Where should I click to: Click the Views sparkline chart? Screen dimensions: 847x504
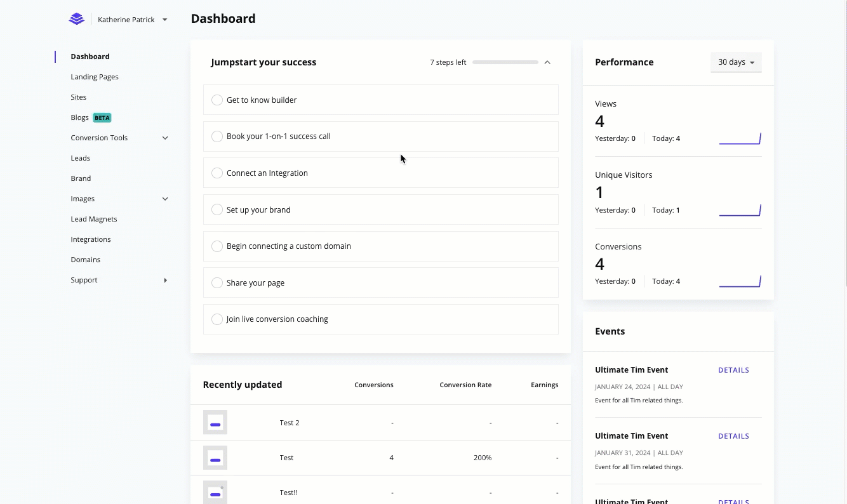point(740,138)
